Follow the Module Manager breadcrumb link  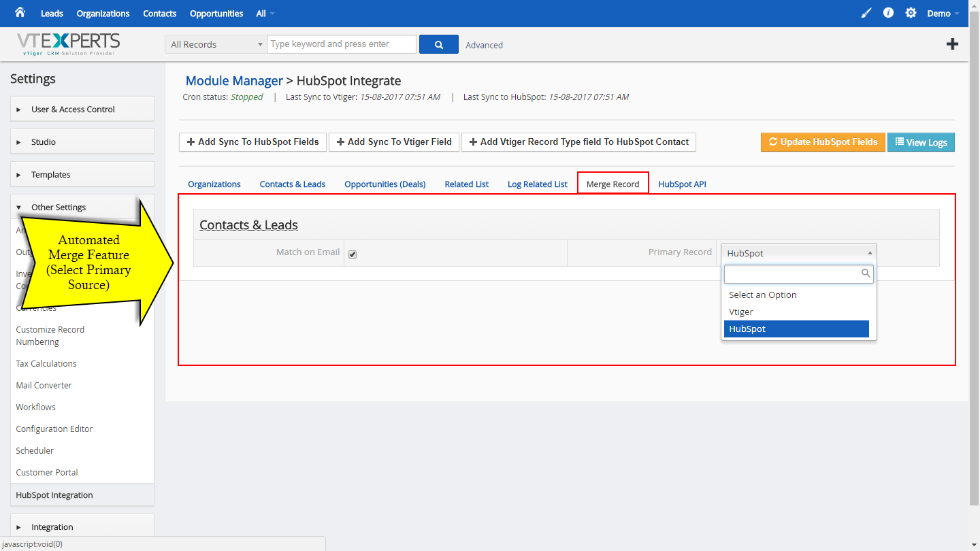pyautogui.click(x=234, y=81)
